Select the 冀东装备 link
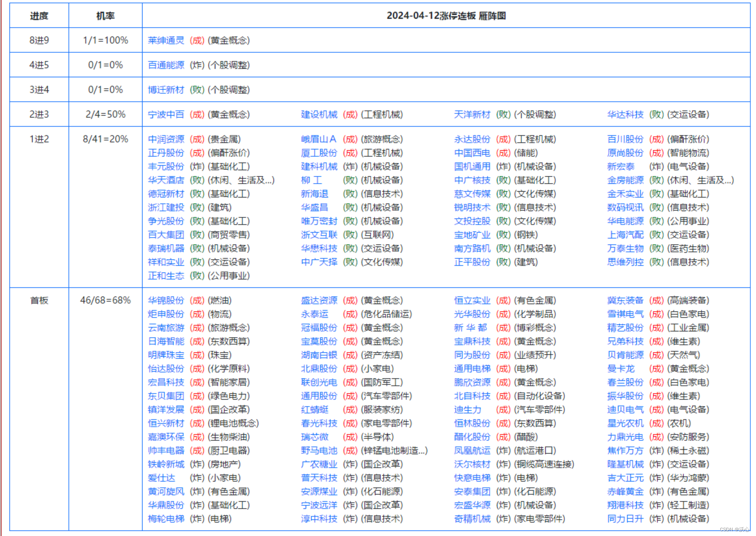Viewport: 756px width, 536px height. click(x=625, y=300)
